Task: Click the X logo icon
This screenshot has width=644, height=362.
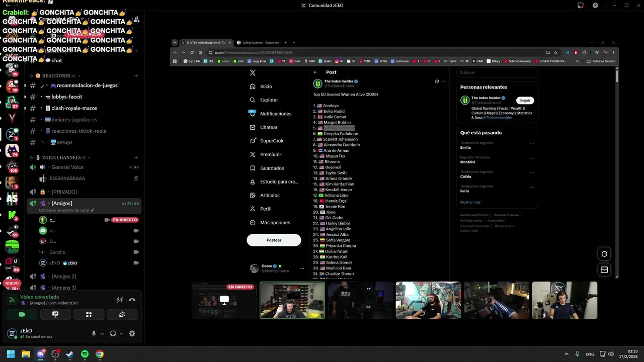Action: (x=253, y=72)
